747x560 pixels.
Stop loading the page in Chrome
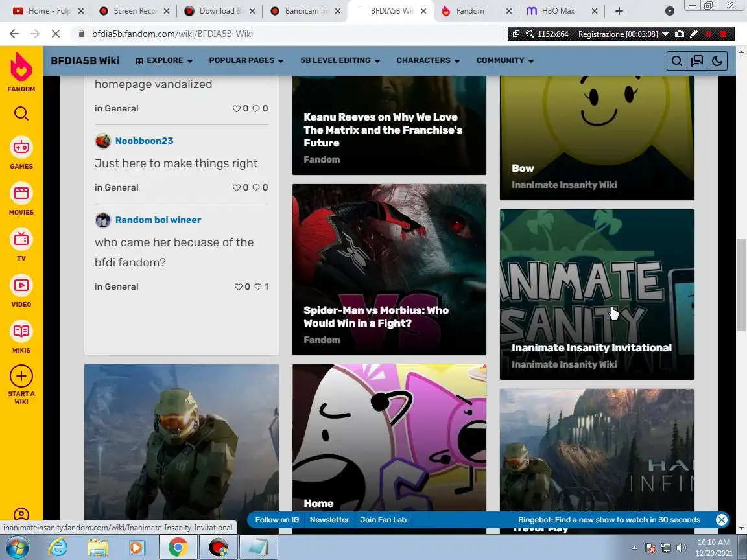[x=56, y=34]
